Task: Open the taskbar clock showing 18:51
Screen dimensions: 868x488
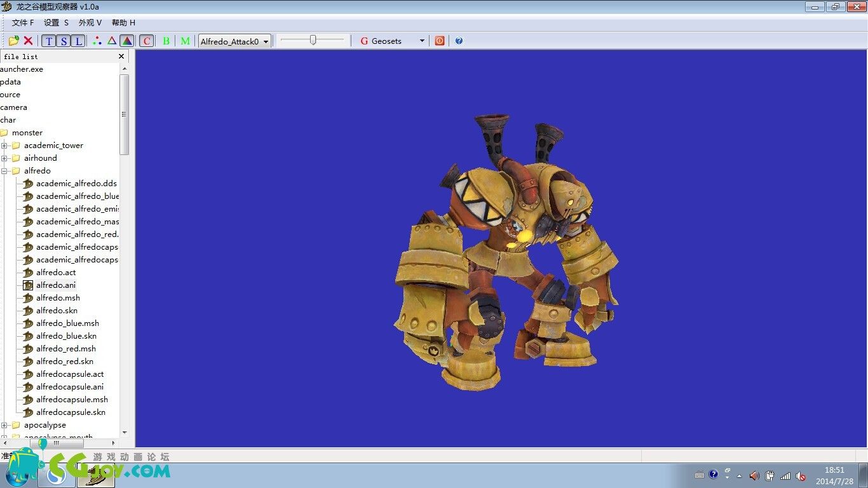Action: pos(834,475)
